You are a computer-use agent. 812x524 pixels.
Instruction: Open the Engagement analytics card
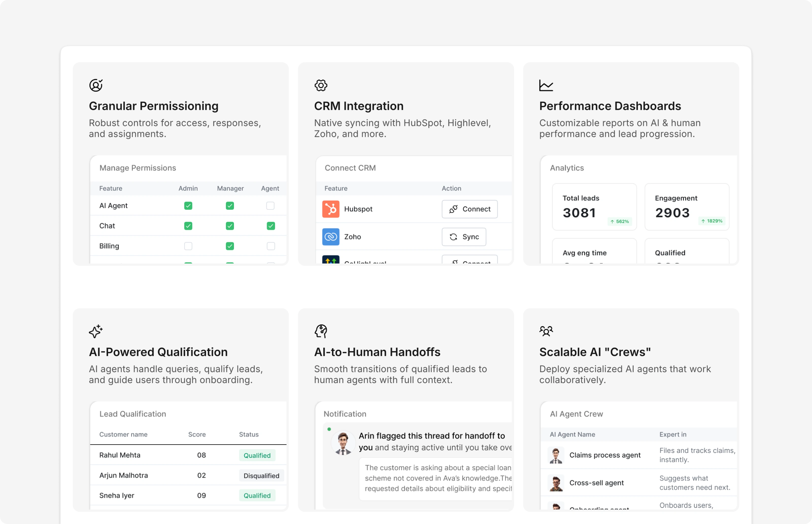687,207
